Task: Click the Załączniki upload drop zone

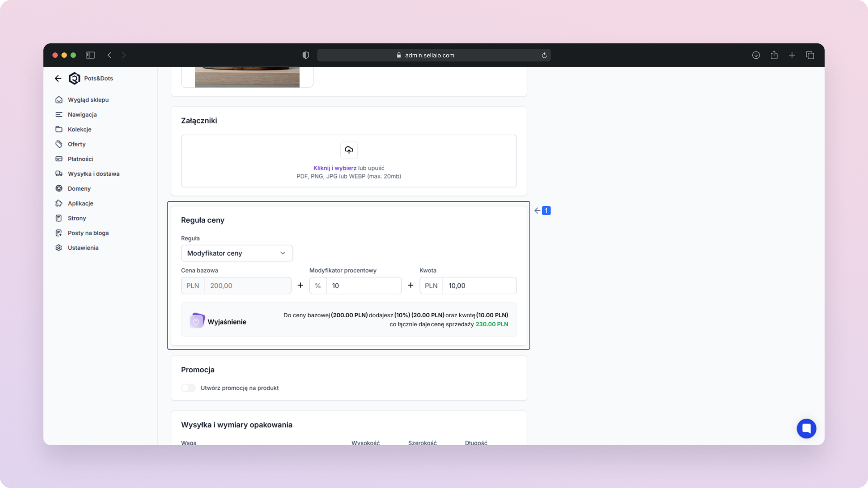Action: pyautogui.click(x=349, y=161)
